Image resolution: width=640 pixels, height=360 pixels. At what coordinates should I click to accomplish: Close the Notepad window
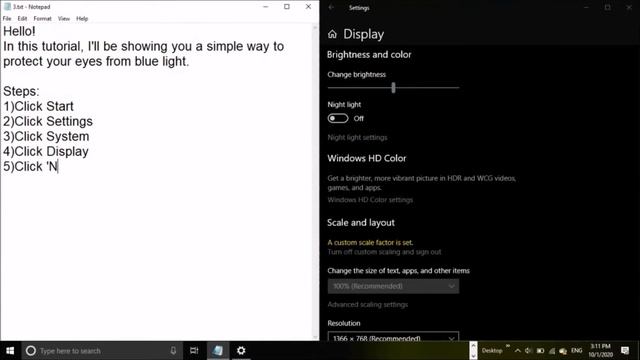(x=308, y=7)
